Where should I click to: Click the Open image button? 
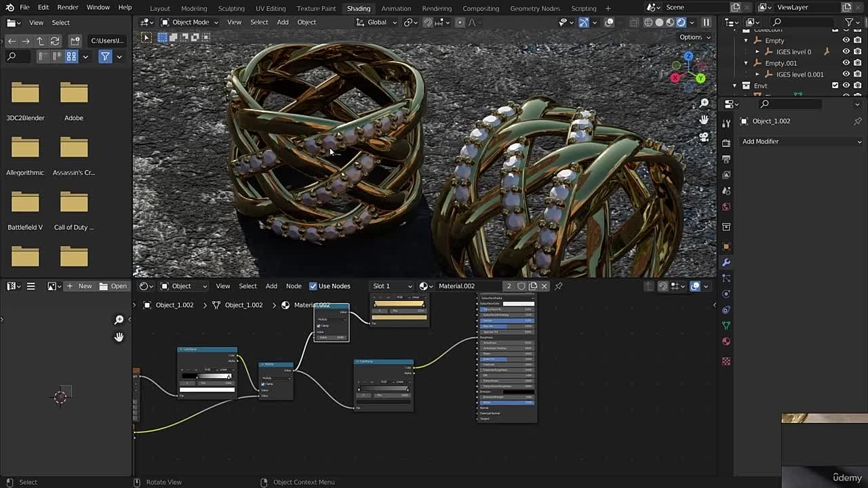click(113, 286)
